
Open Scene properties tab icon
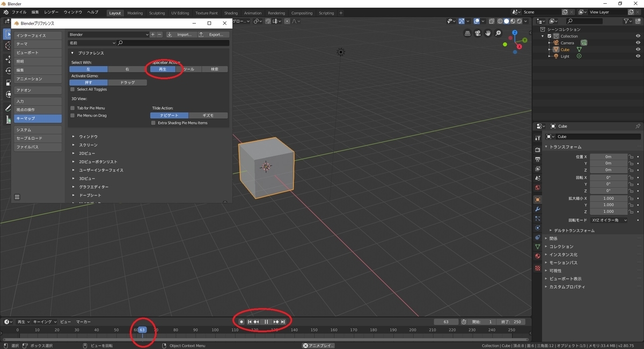click(538, 178)
